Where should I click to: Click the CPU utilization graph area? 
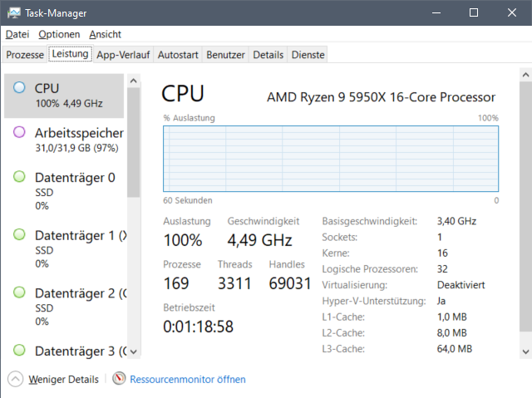tap(331, 159)
